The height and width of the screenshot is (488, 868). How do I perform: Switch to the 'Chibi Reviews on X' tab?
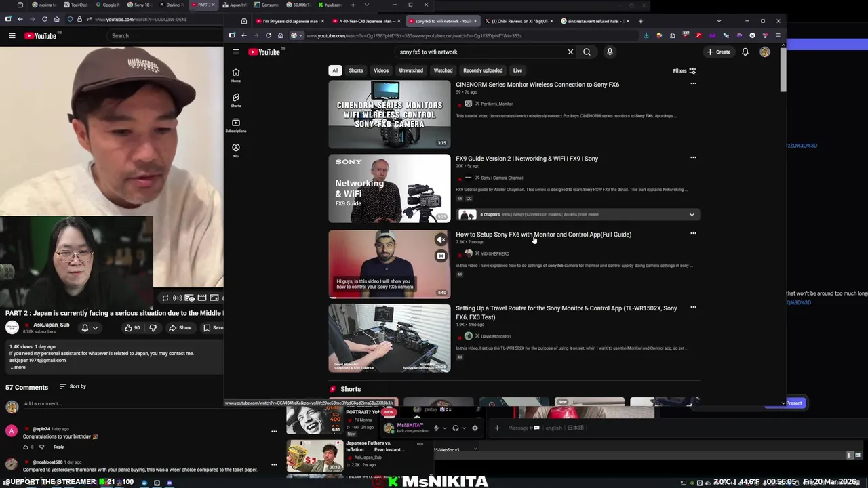[519, 21]
